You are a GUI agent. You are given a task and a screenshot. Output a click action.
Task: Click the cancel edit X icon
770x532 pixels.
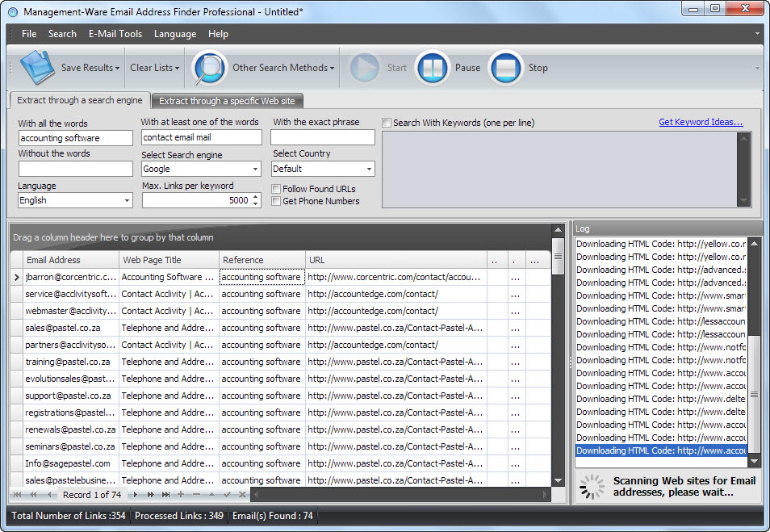[242, 495]
